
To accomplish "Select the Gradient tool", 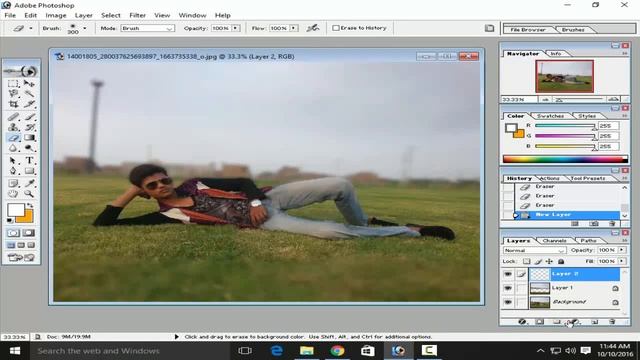I will [x=29, y=138].
